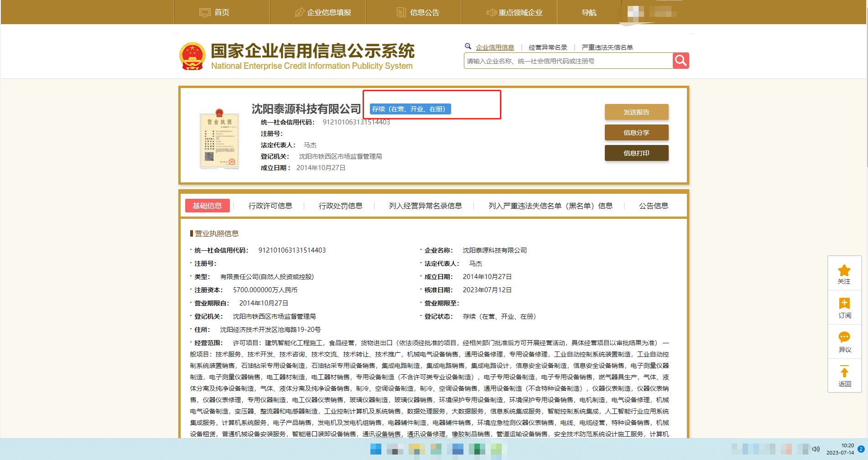The width and height of the screenshot is (868, 460).
Task: Switch to the 行政处罚信息 tab
Action: tap(340, 206)
